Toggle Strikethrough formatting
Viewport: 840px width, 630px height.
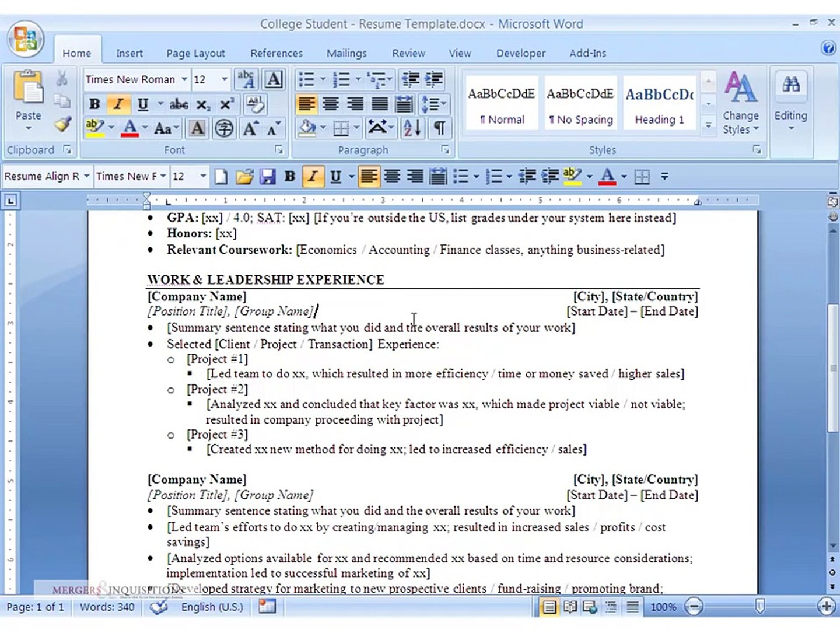pyautogui.click(x=178, y=104)
